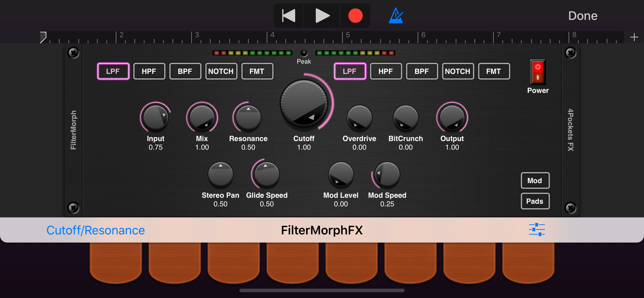Open the track controls sliders icon
This screenshot has height=298, width=644.
coord(537,230)
